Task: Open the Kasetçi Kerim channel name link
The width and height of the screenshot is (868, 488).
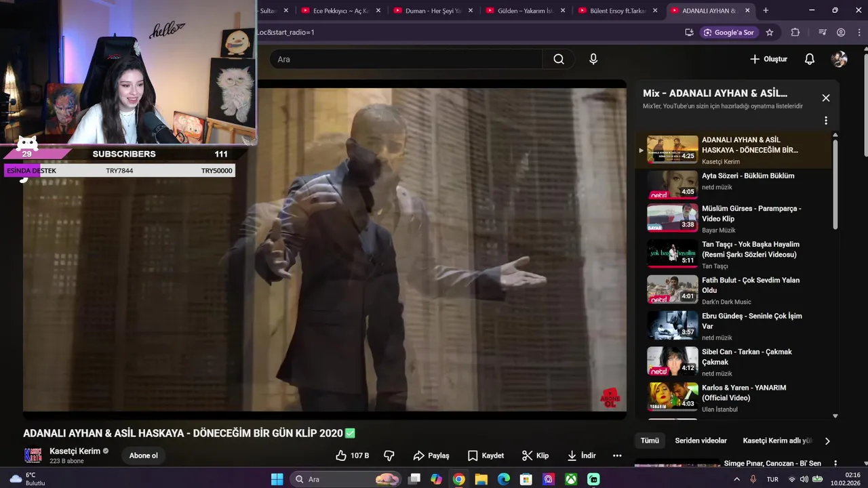Action: (75, 451)
